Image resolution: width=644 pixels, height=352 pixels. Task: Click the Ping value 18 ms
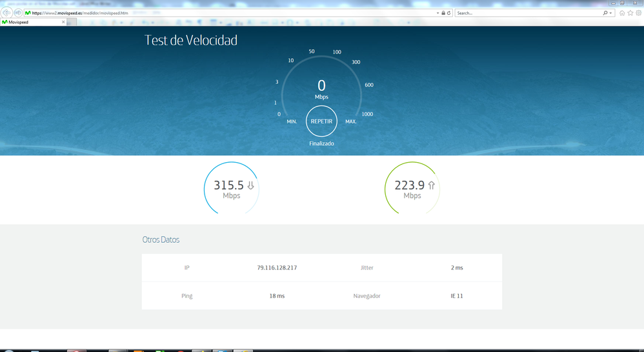click(277, 296)
